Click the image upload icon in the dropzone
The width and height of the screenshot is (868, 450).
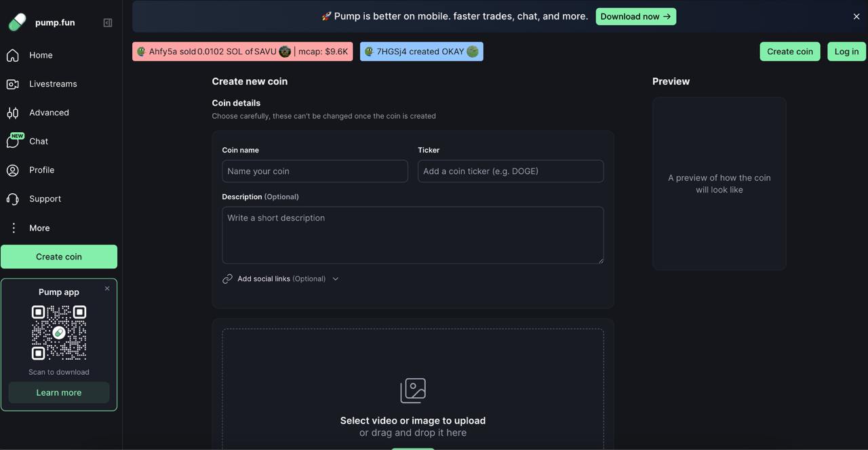point(413,390)
